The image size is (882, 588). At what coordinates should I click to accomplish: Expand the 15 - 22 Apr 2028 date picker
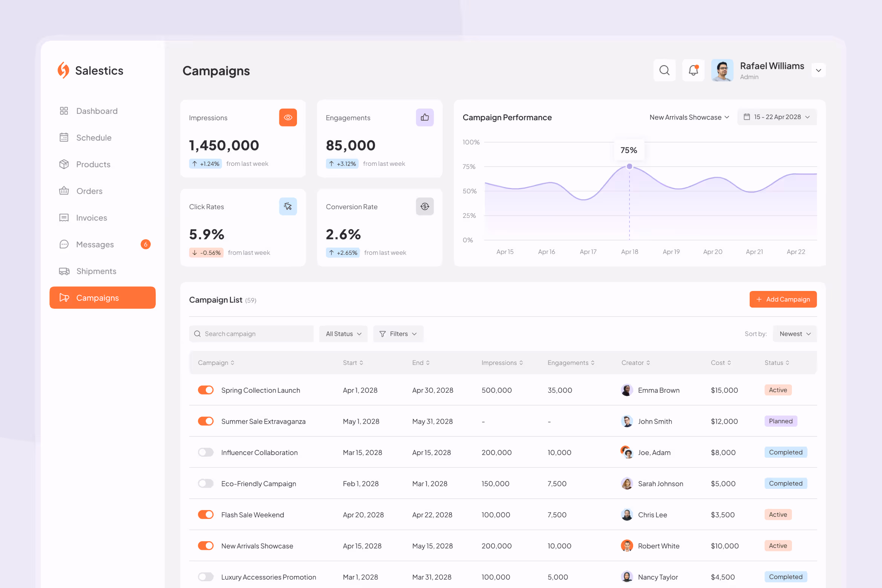tap(777, 117)
